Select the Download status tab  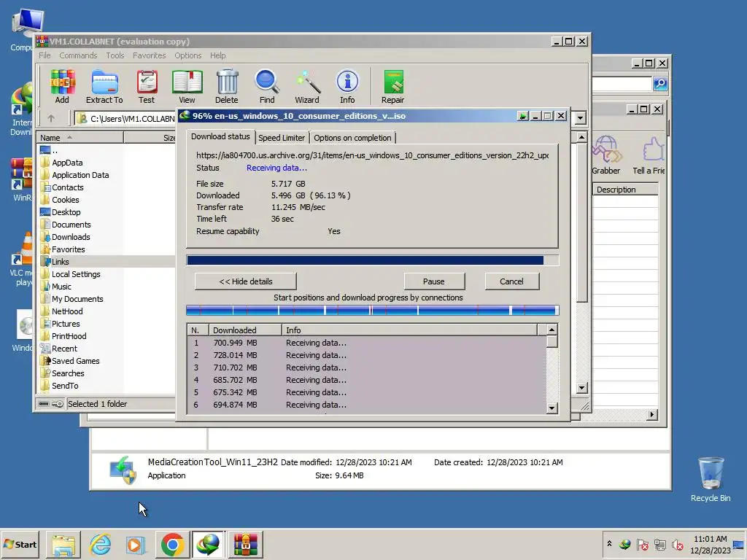pyautogui.click(x=220, y=136)
